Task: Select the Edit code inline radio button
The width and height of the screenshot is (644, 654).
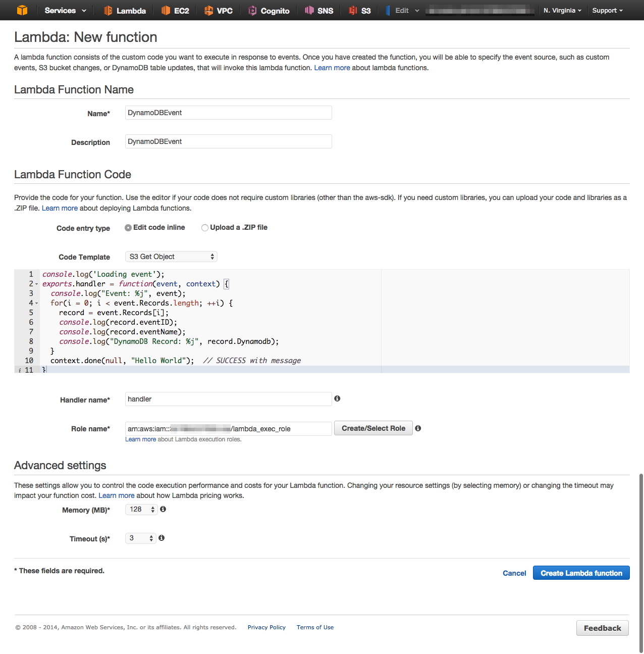Action: (x=128, y=228)
